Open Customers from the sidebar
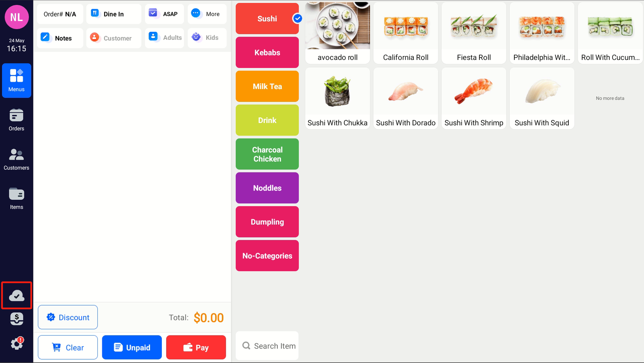 17,159
